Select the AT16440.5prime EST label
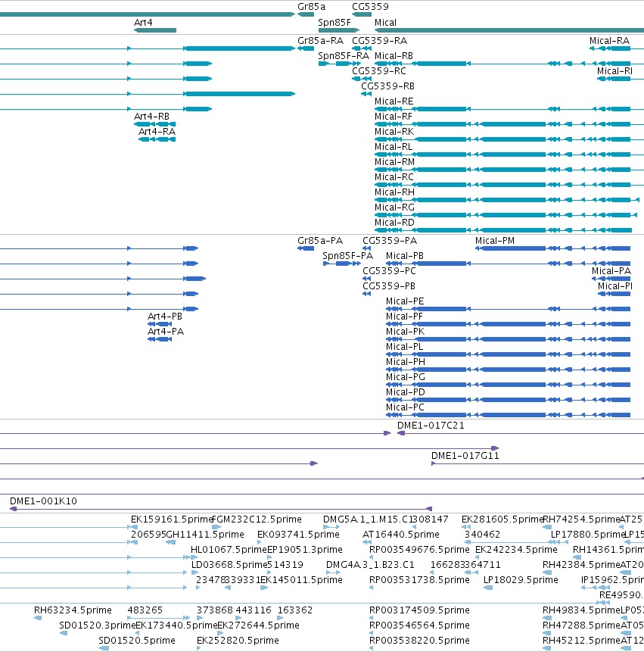The image size is (644, 652). pos(401,535)
